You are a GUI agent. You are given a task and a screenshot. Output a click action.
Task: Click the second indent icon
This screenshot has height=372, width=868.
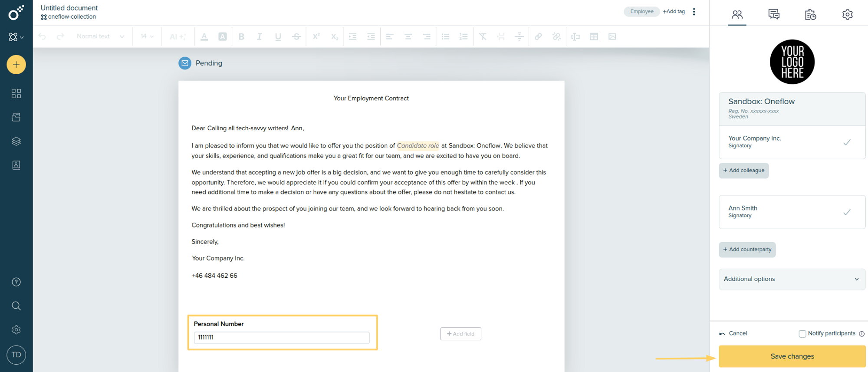(371, 36)
